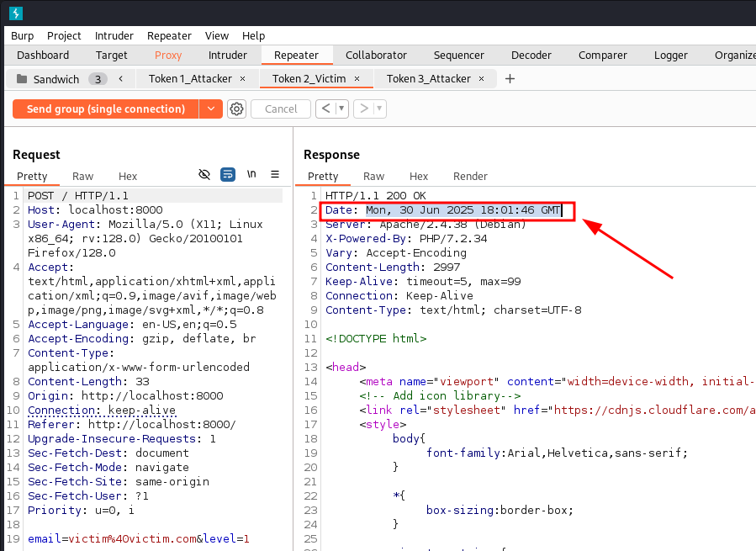Switch to the Collaborator tab

tap(376, 55)
